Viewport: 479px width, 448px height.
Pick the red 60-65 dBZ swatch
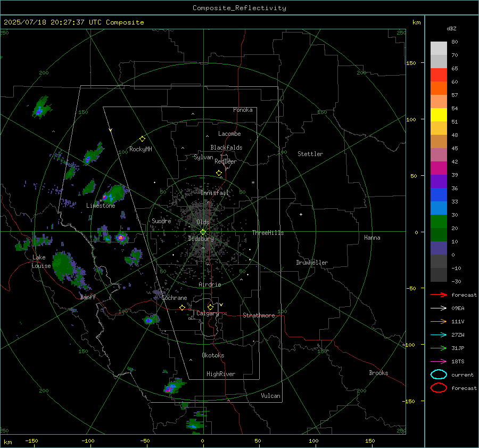click(x=439, y=75)
